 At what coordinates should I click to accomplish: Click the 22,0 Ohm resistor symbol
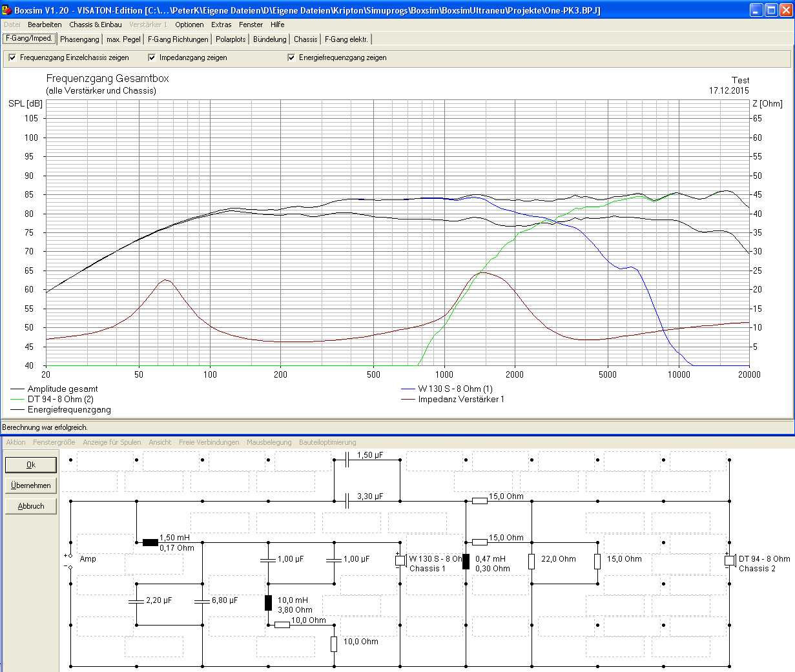[532, 561]
